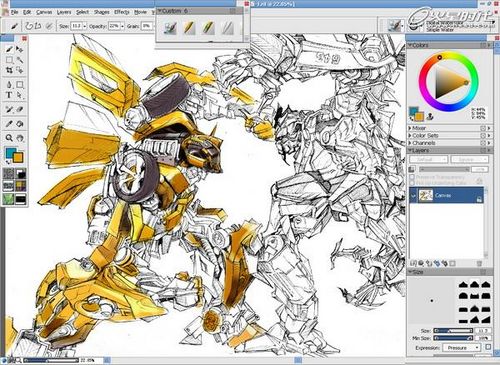The width and height of the screenshot is (500, 365).
Task: Open the Look selector in the toolbox
Action: tap(8, 199)
